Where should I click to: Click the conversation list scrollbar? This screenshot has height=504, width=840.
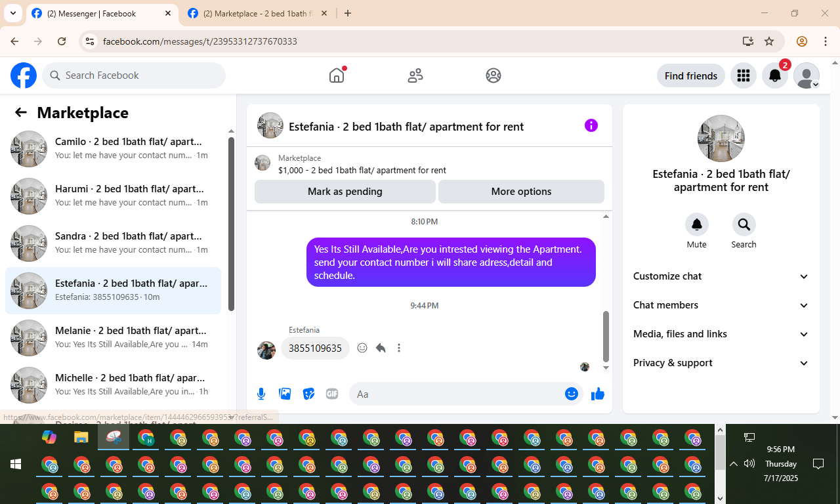[231, 223]
